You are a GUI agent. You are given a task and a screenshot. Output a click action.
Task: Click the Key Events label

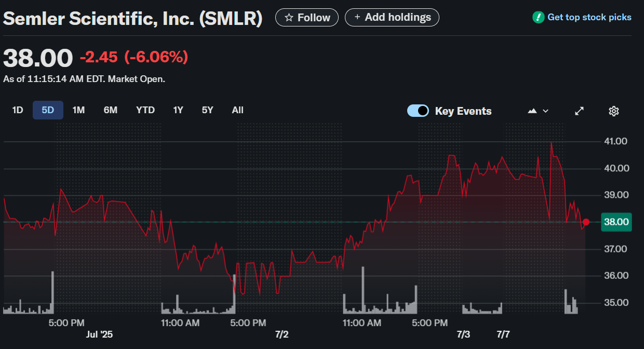click(463, 111)
